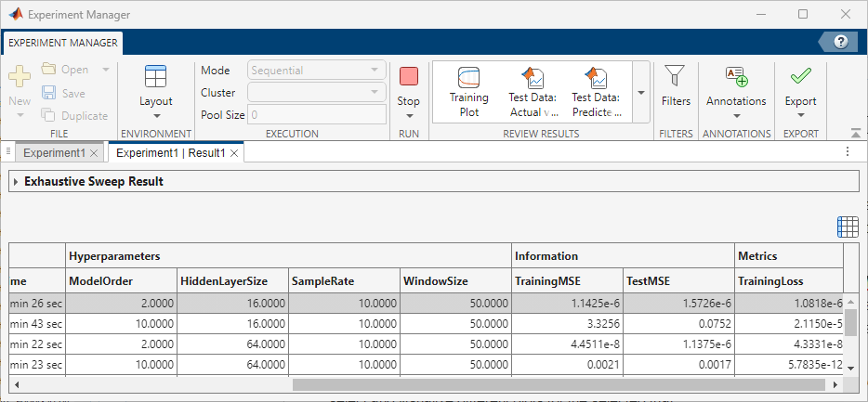The width and height of the screenshot is (868, 402).
Task: Close the Experiment1 tab
Action: point(94,154)
